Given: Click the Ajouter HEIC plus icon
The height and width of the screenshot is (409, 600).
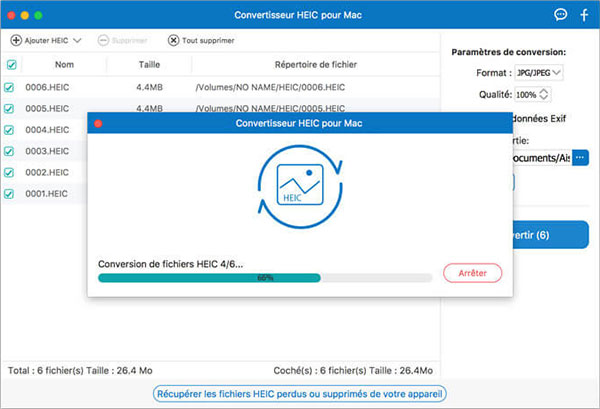Looking at the screenshot, I should 16,40.
